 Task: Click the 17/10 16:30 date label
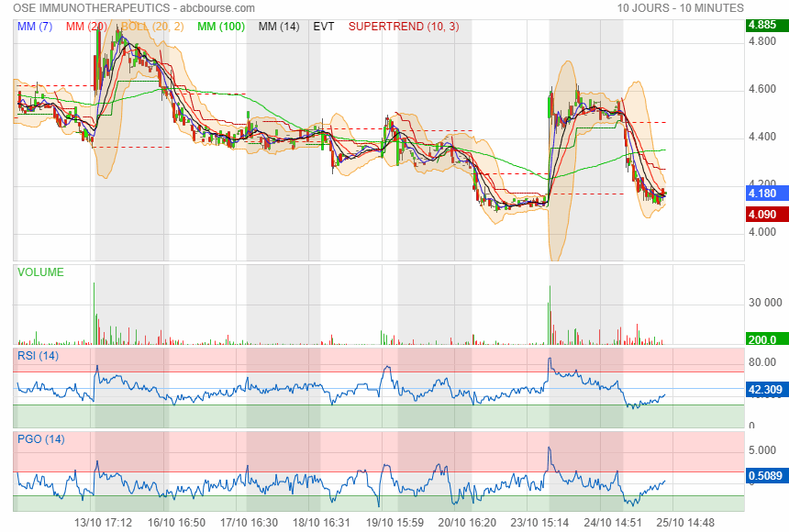(x=249, y=523)
